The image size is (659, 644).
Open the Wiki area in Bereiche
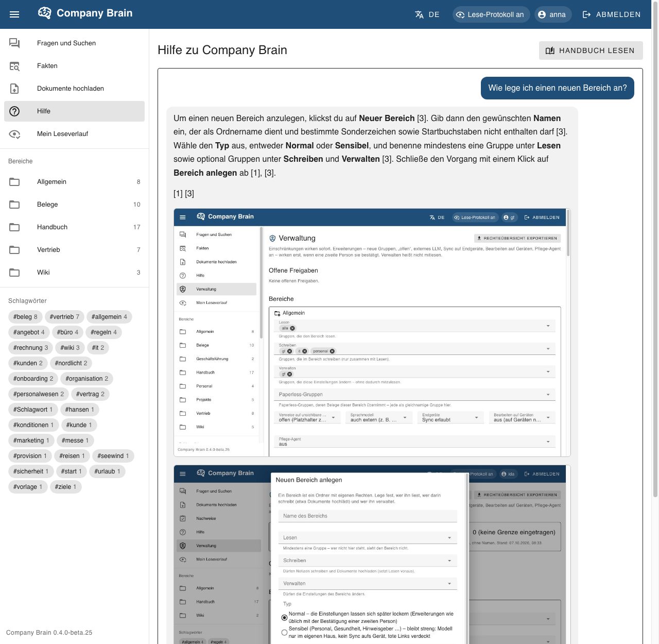(74, 273)
